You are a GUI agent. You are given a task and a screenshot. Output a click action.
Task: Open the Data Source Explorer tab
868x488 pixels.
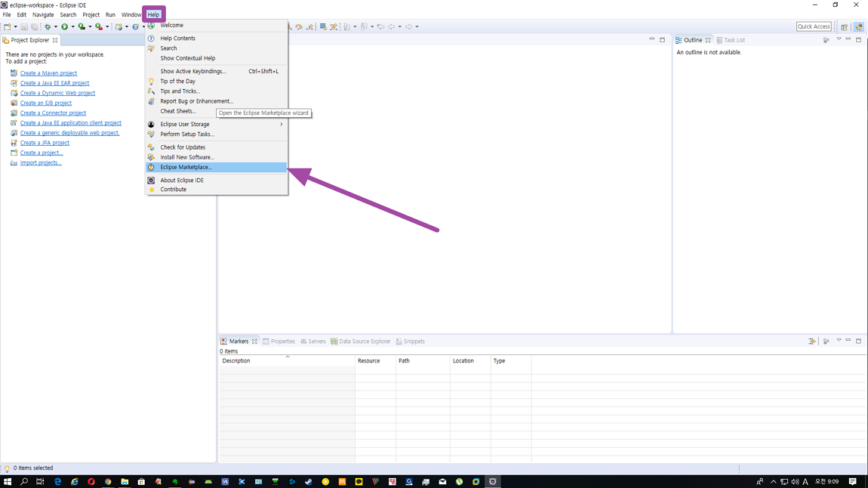point(360,341)
